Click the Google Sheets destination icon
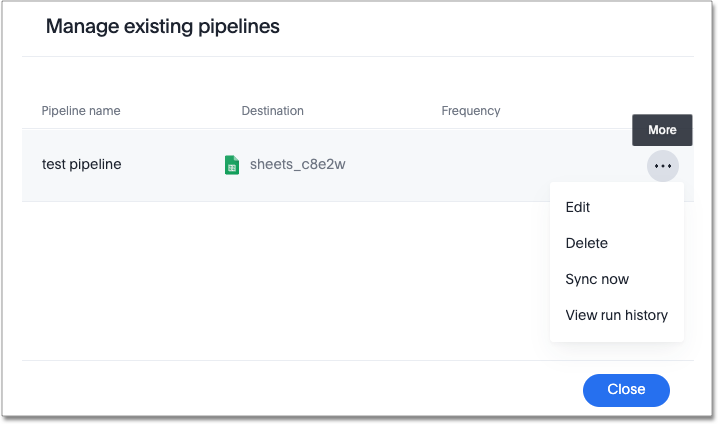 (x=232, y=165)
